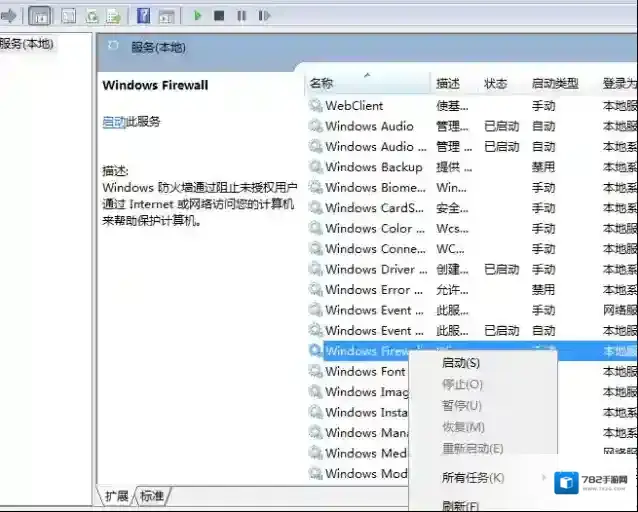Toggle the Show/Hide Console Tree icon
Image resolution: width=638 pixels, height=512 pixels.
coord(41,15)
